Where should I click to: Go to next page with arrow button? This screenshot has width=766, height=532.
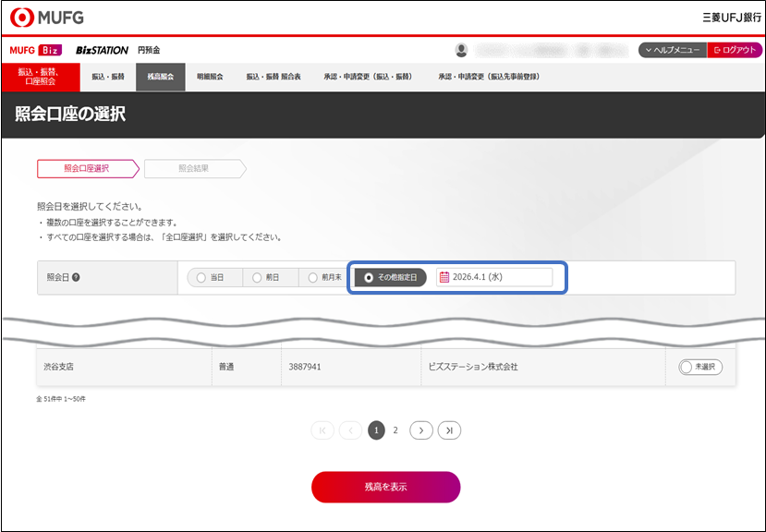pyautogui.click(x=421, y=430)
